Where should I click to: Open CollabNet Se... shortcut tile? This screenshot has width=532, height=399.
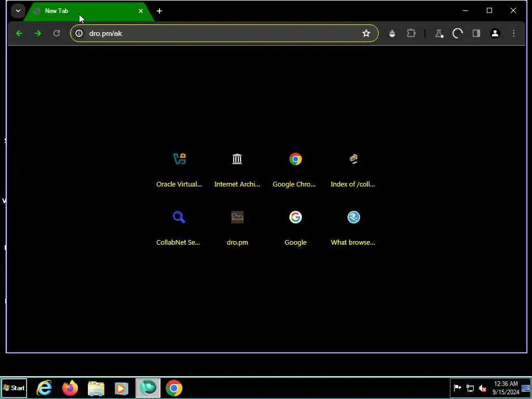(x=179, y=229)
